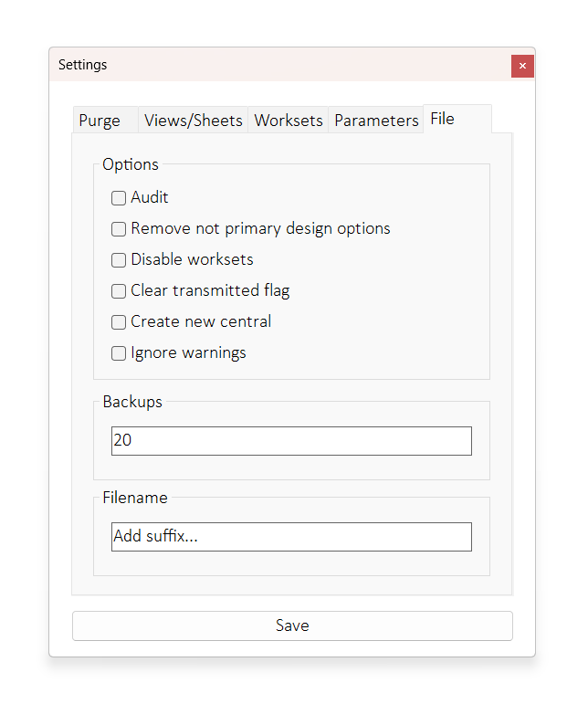The width and height of the screenshot is (588, 704).
Task: Click the Filename group heading
Action: (x=135, y=498)
